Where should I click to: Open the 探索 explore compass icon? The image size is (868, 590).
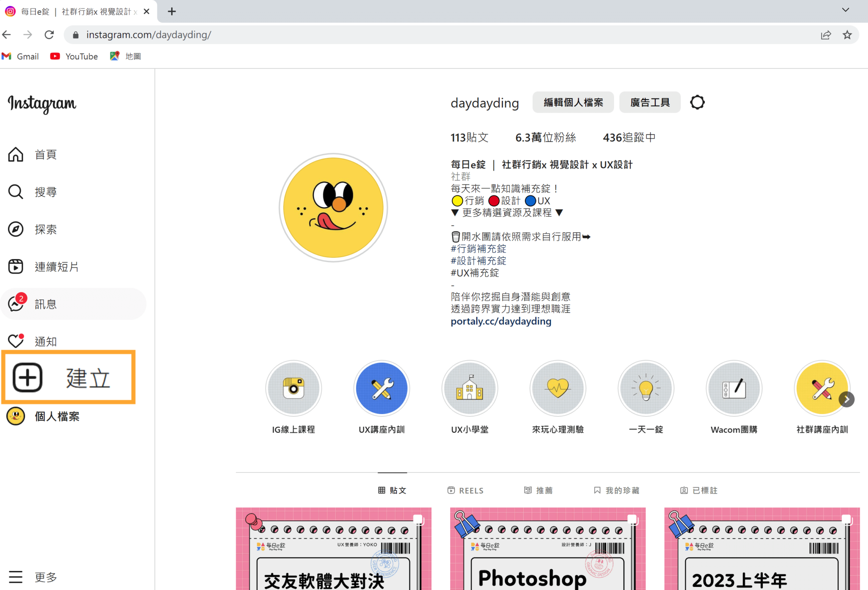pyautogui.click(x=16, y=229)
